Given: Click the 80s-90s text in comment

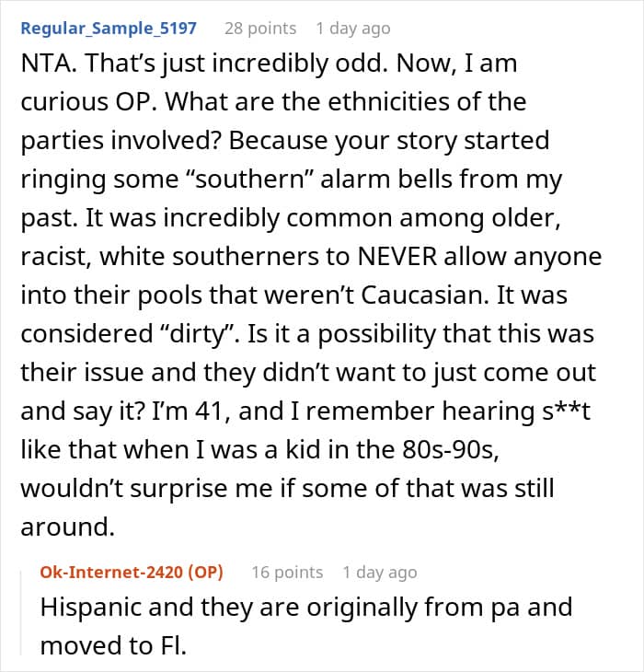Looking at the screenshot, I should tap(450, 449).
